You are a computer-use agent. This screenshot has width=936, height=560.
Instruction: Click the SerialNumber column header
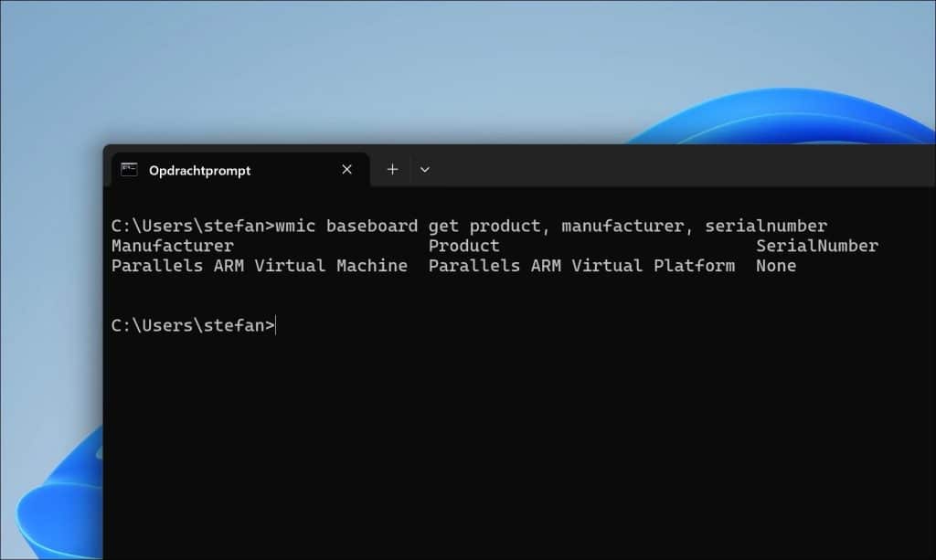click(817, 246)
